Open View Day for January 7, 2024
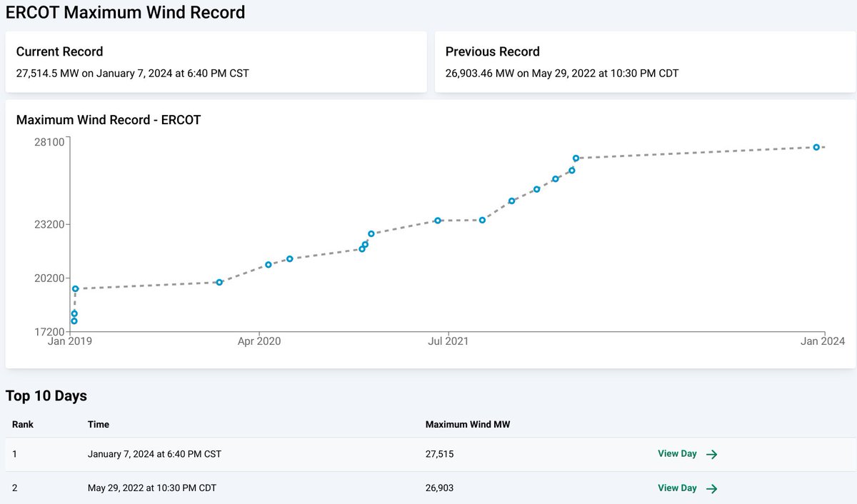The height and width of the screenshot is (504, 857). coord(677,453)
